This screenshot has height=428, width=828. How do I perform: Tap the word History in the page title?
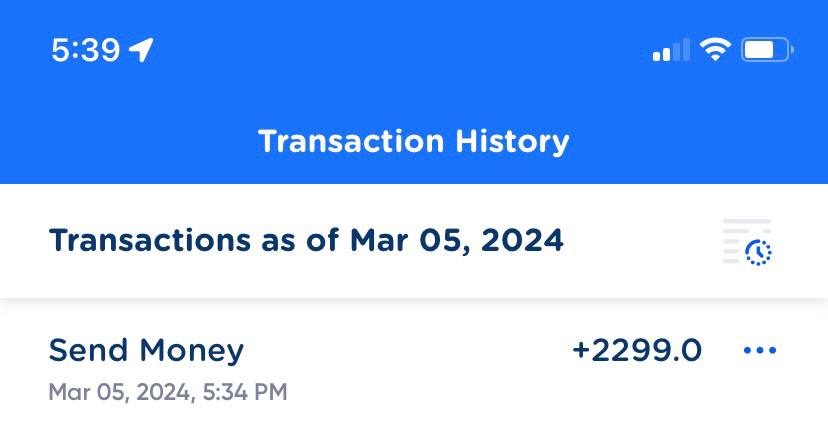click(512, 141)
